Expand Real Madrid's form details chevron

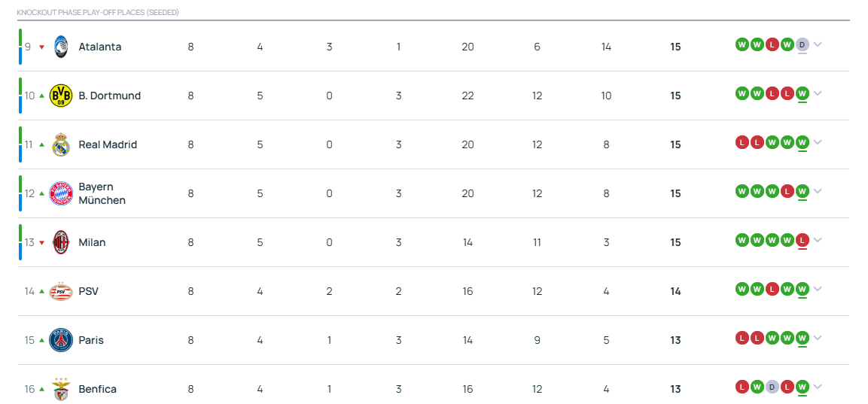point(818,143)
